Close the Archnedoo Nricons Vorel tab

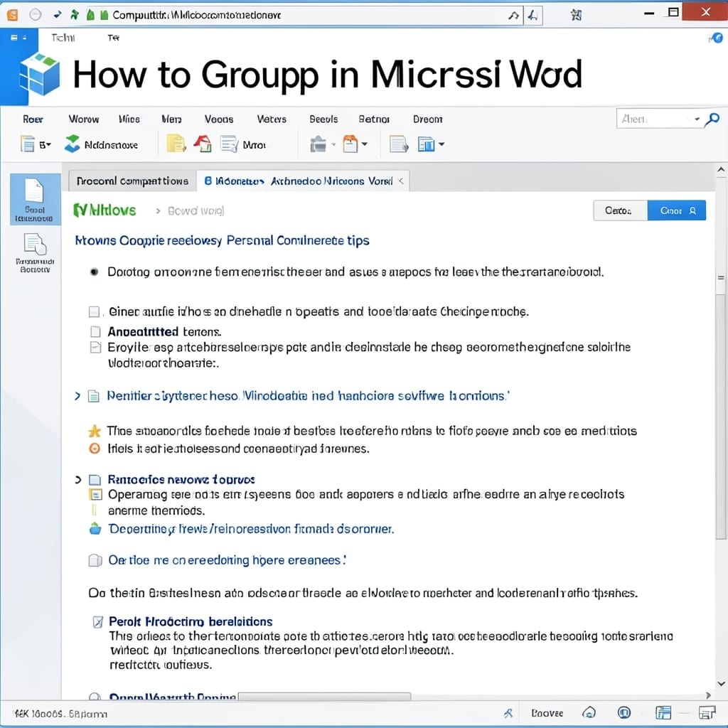click(x=401, y=181)
